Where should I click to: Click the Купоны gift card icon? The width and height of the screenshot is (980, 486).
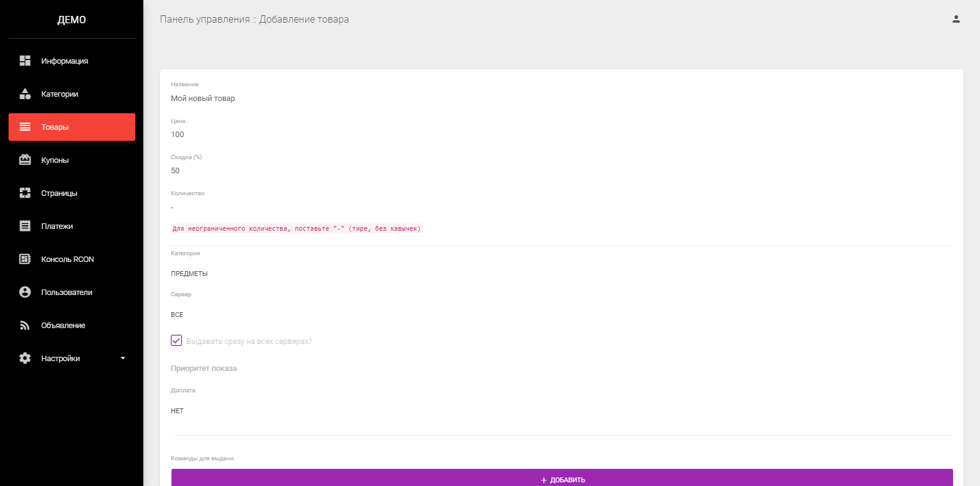(x=25, y=160)
